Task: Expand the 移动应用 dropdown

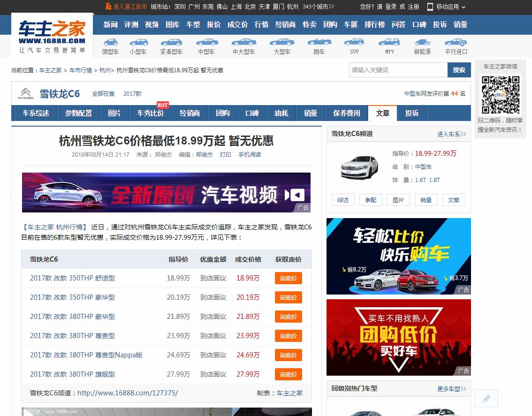Action: (x=446, y=7)
